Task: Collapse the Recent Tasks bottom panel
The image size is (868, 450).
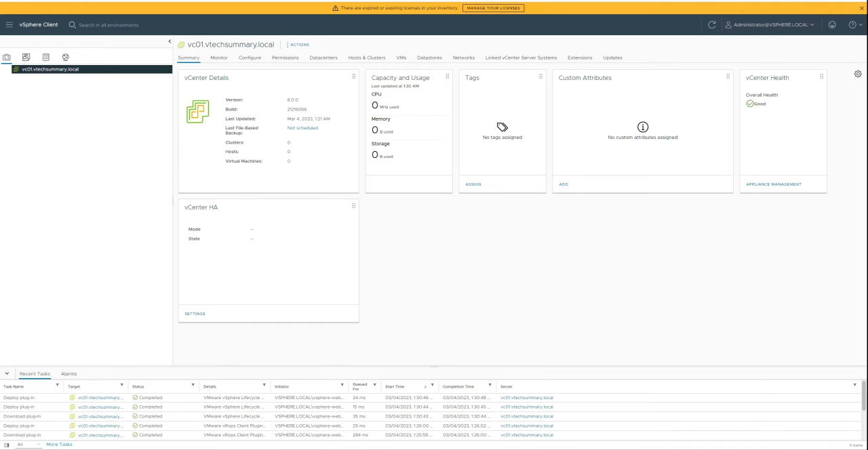Action: tap(7, 373)
